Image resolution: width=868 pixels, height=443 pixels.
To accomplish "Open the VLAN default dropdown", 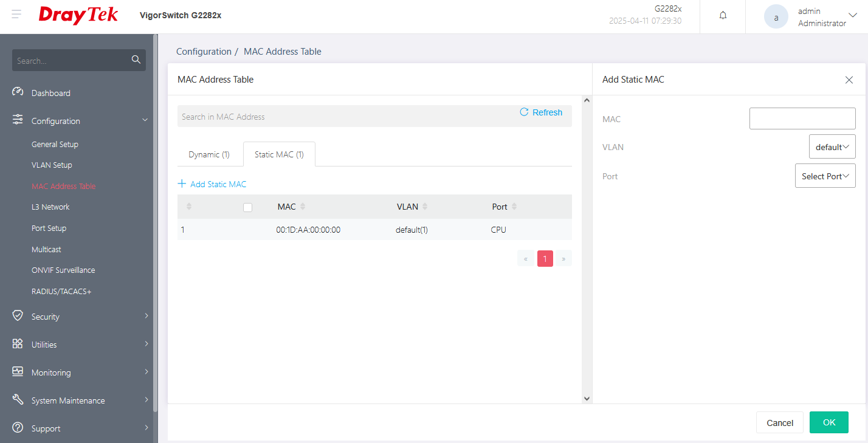I will 832,147.
